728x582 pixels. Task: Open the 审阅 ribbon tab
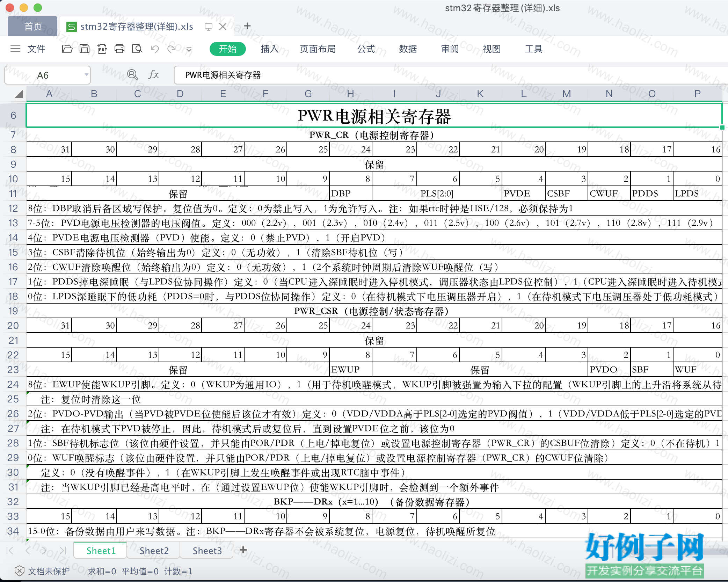click(x=450, y=49)
